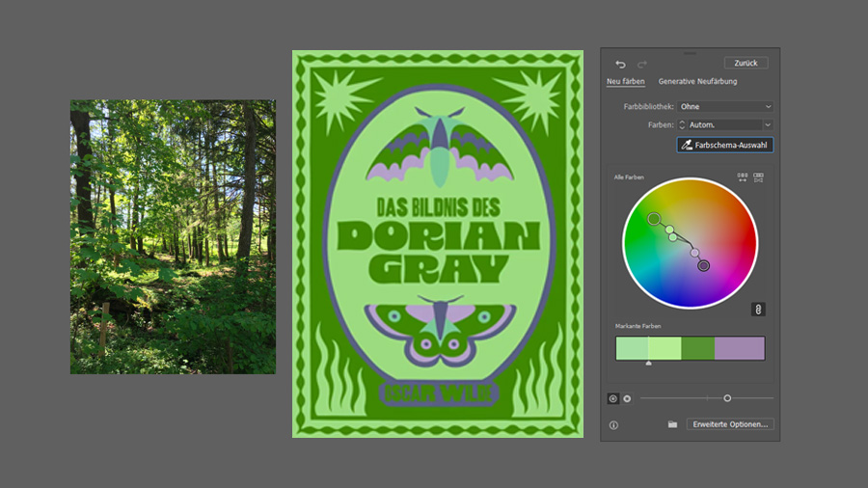Click the info icon in the recolor panel
This screenshot has height=488, width=868.
[613, 425]
